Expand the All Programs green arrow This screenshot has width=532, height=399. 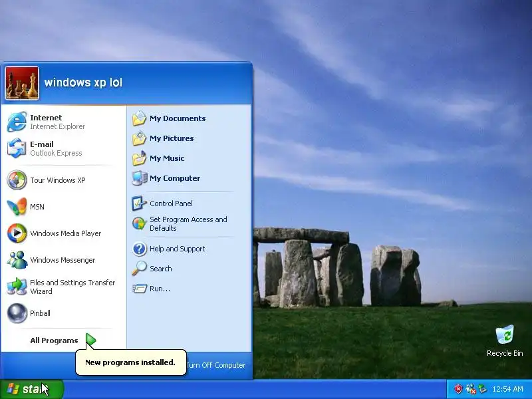tap(90, 340)
